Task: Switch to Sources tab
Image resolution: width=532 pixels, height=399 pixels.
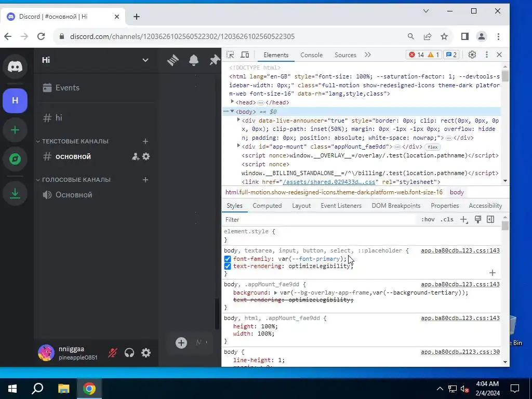Action: click(x=345, y=55)
